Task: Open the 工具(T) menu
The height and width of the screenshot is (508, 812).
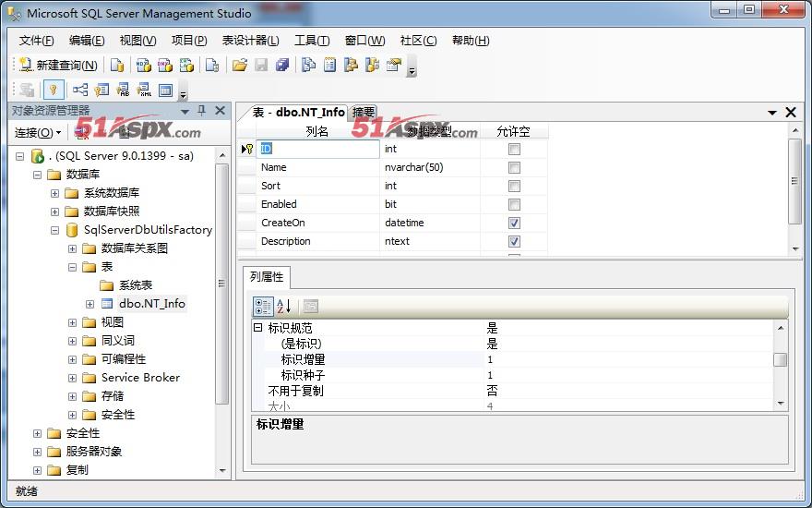Action: [x=312, y=41]
